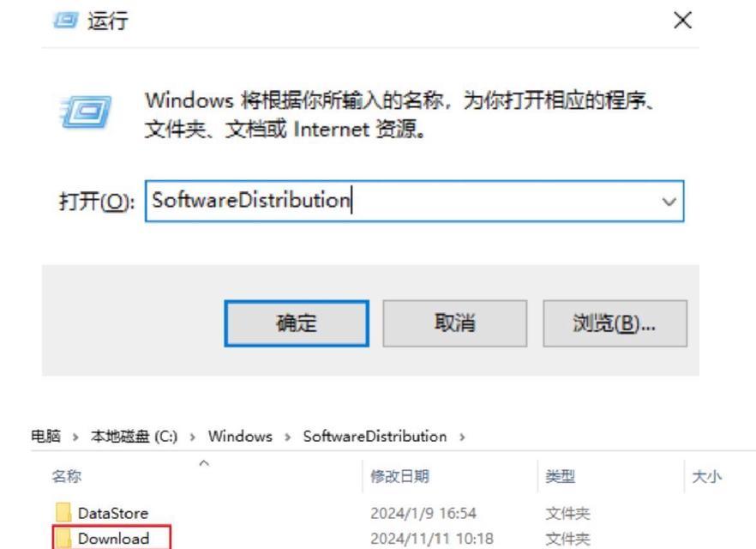
Task: Confirm with the 确定 button
Action: [297, 323]
